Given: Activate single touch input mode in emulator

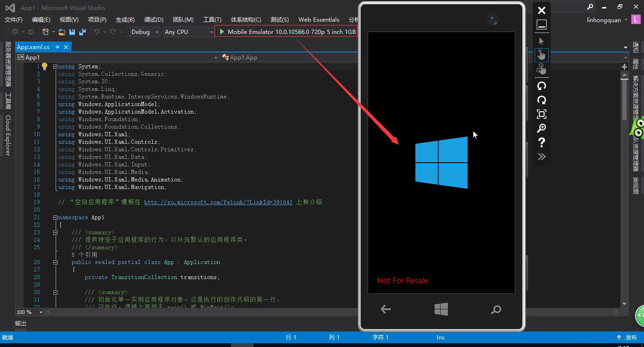Looking at the screenshot, I should click(x=541, y=55).
